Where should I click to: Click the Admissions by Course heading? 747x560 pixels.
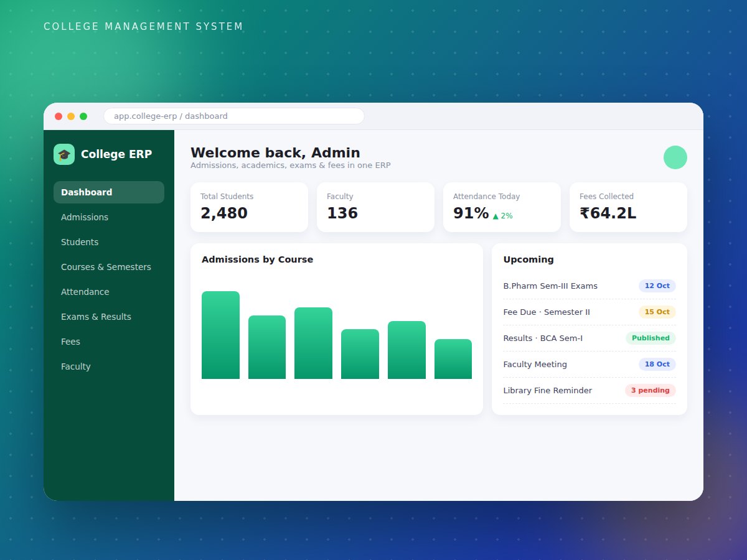click(x=257, y=259)
